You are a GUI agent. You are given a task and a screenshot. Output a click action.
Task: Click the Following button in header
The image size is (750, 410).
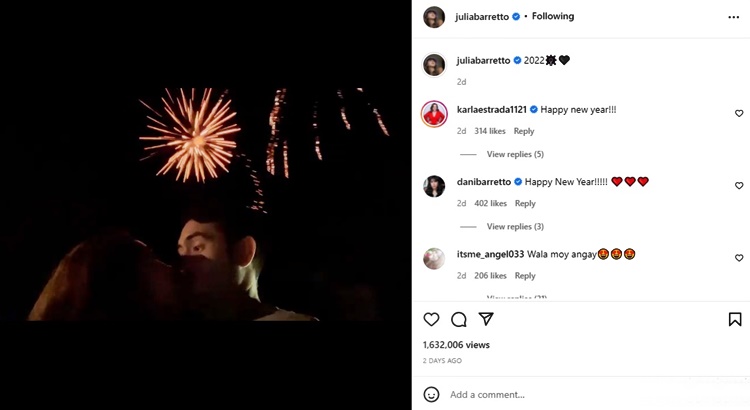coord(553,17)
